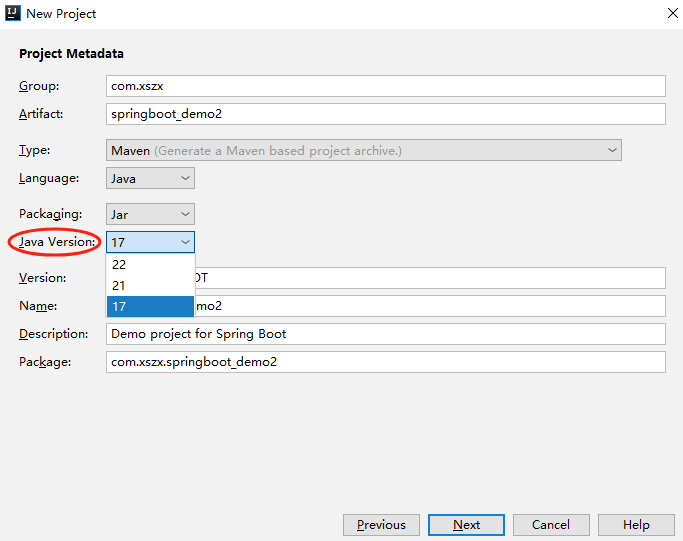Select the highlighted 17 option
The height and width of the screenshot is (541, 683).
point(150,307)
